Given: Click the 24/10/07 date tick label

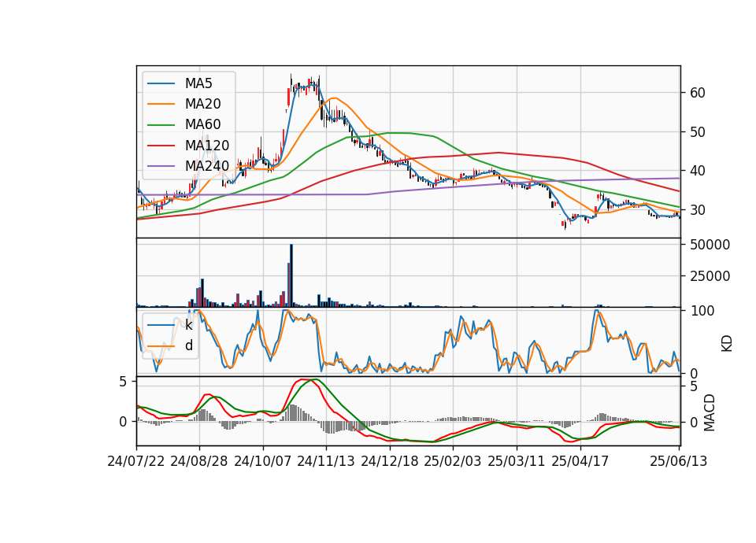Looking at the screenshot, I should pyautogui.click(x=263, y=461).
